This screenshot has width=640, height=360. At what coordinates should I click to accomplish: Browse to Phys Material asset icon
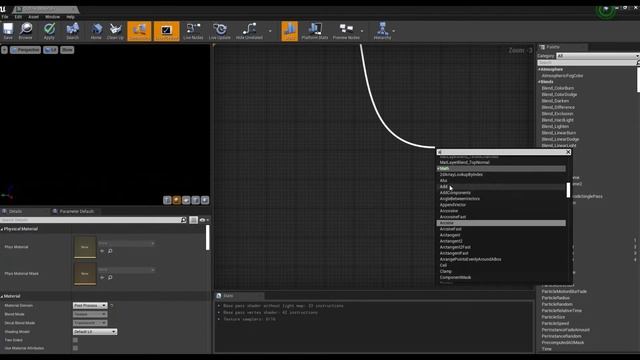tap(110, 251)
